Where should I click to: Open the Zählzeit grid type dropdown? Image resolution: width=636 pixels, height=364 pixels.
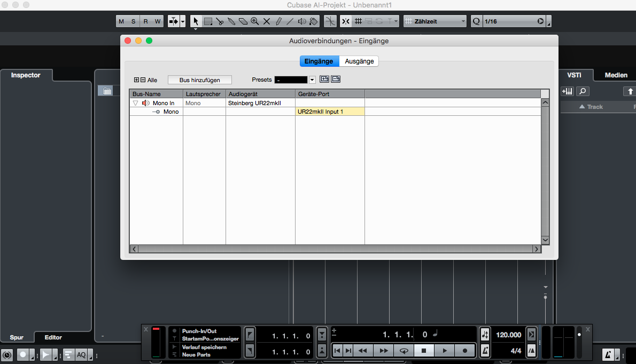(435, 21)
